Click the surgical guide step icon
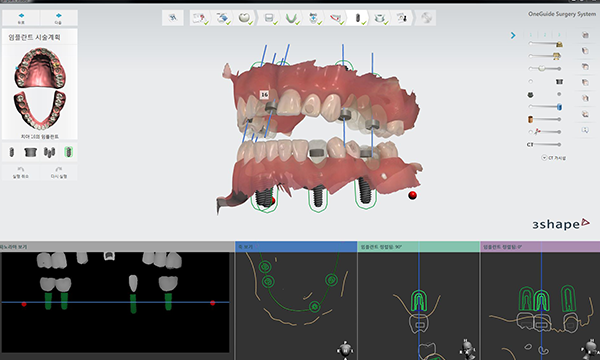The height and width of the screenshot is (360, 600). pos(380,18)
